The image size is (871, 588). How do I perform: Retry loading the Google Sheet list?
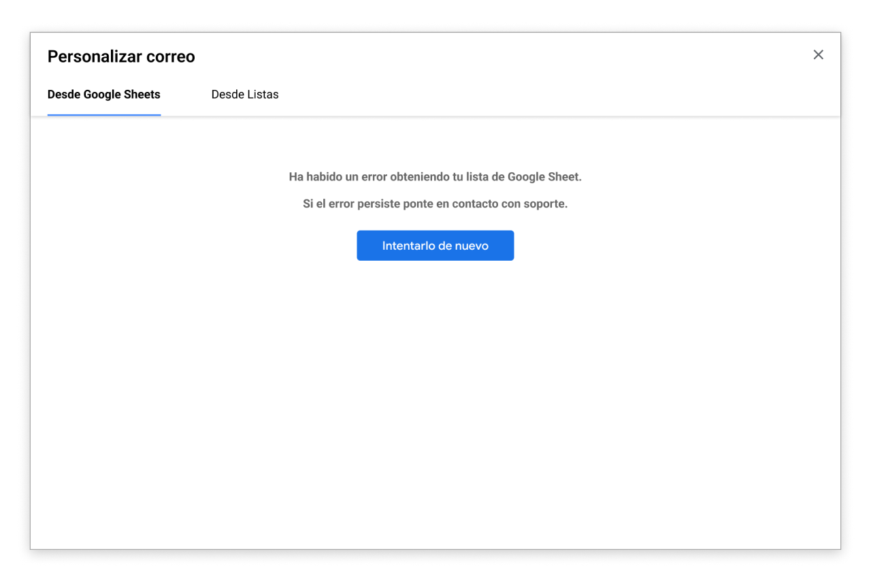[435, 246]
